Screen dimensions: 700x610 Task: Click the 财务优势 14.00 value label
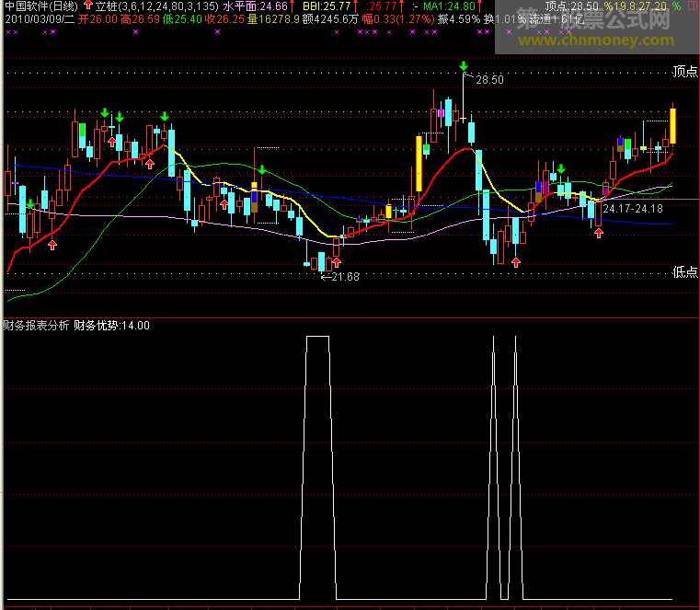pos(111,325)
